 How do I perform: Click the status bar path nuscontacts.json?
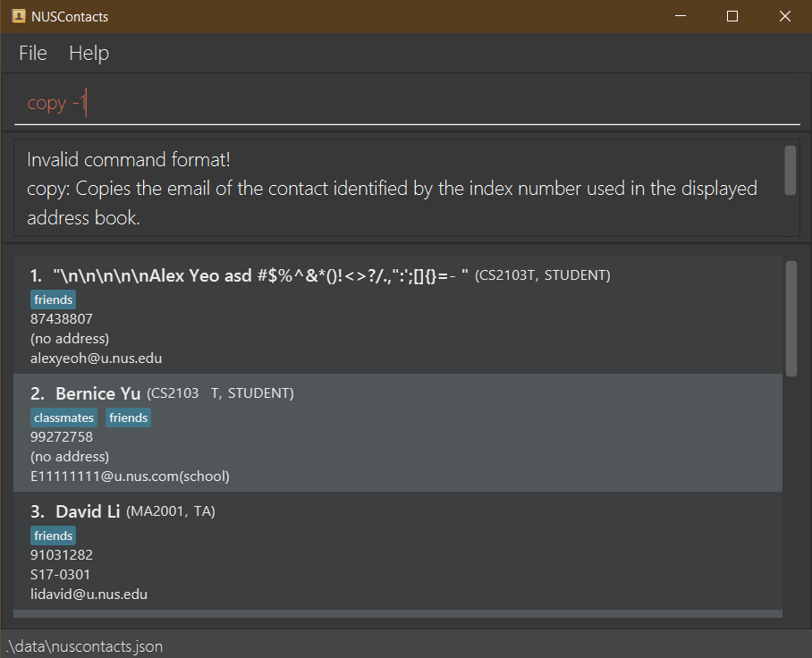tap(85, 646)
